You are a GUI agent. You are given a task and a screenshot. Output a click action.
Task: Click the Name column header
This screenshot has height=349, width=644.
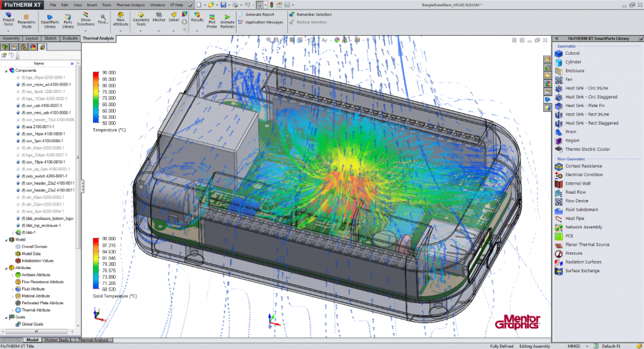tap(38, 64)
